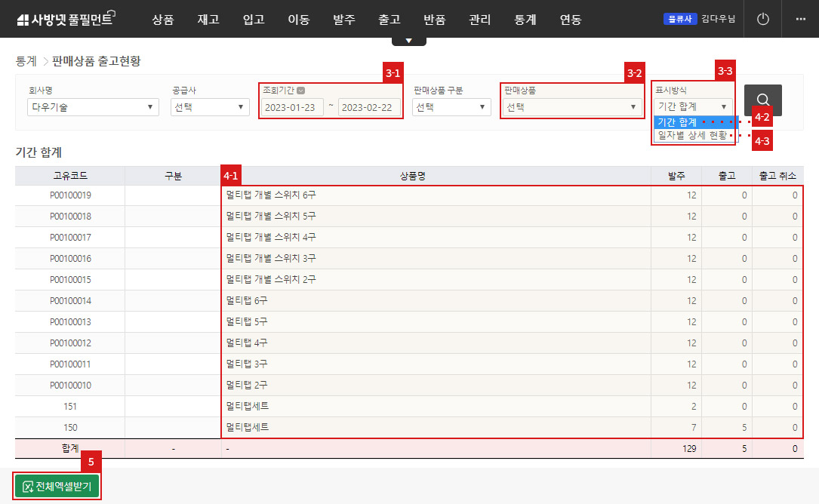The image size is (819, 504).
Task: Click the search magnifier button
Action: click(762, 100)
